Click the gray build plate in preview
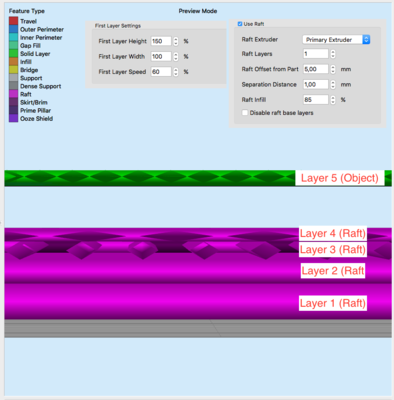394x400 pixels. pos(198,329)
